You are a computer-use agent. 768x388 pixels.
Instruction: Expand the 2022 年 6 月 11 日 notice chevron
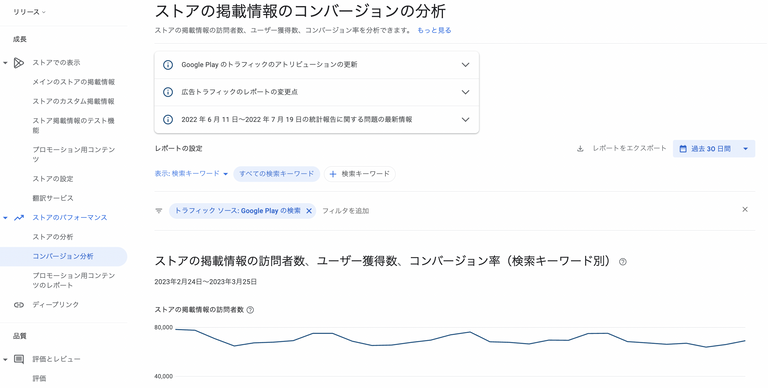[x=466, y=120]
